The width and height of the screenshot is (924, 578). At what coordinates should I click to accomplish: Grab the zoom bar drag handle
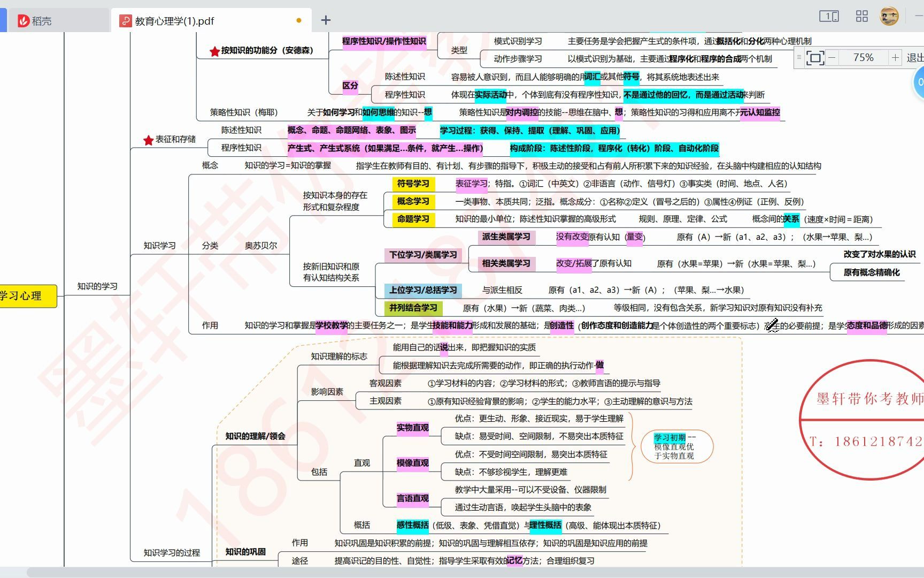pyautogui.click(x=799, y=57)
